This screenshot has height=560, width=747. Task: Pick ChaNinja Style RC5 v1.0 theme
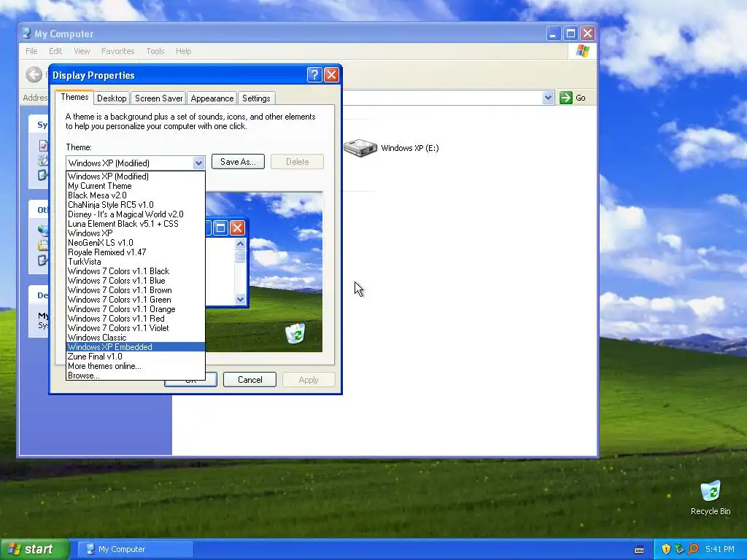[135, 205]
